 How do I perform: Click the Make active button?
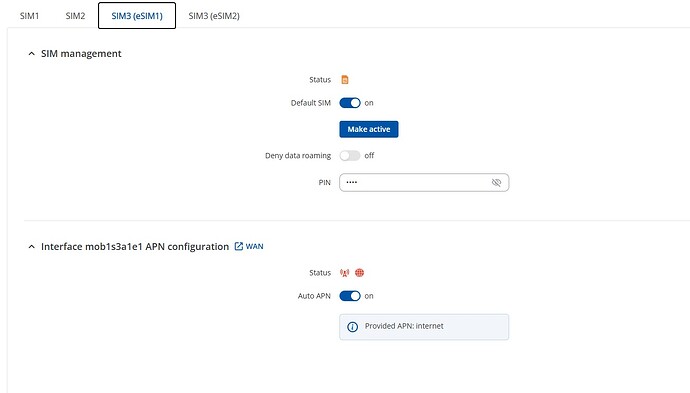[369, 129]
